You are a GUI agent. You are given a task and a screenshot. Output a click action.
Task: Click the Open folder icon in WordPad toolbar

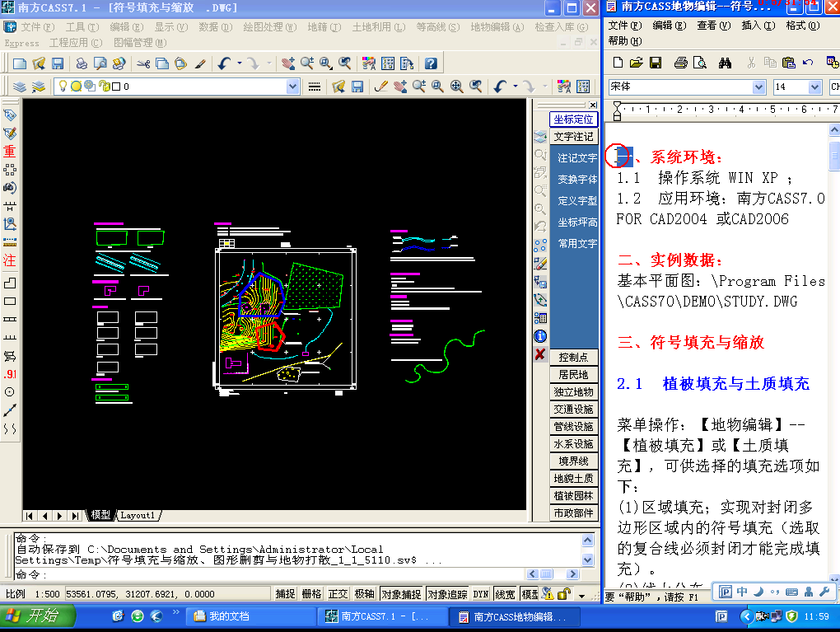coord(637,63)
